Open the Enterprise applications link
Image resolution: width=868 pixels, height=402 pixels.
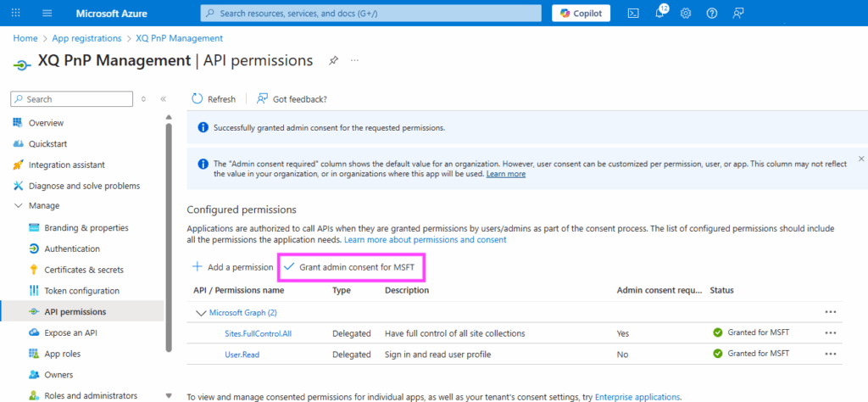(x=637, y=396)
